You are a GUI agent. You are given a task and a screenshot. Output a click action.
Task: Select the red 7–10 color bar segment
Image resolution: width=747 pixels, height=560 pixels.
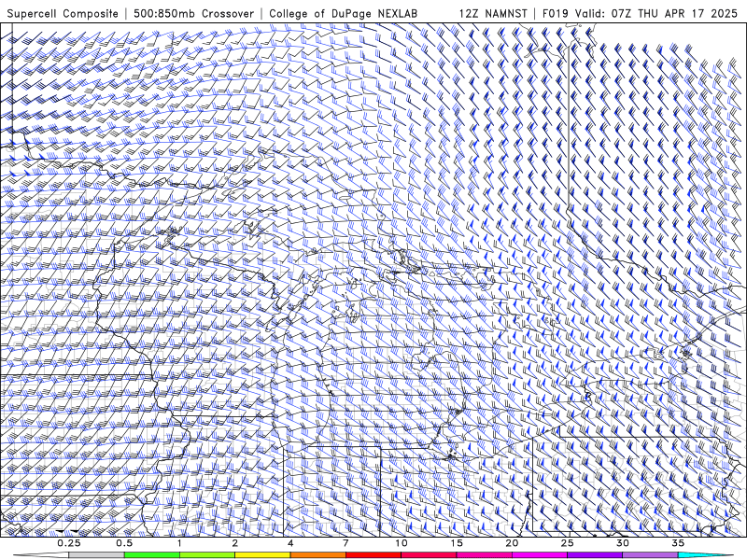(x=373, y=555)
